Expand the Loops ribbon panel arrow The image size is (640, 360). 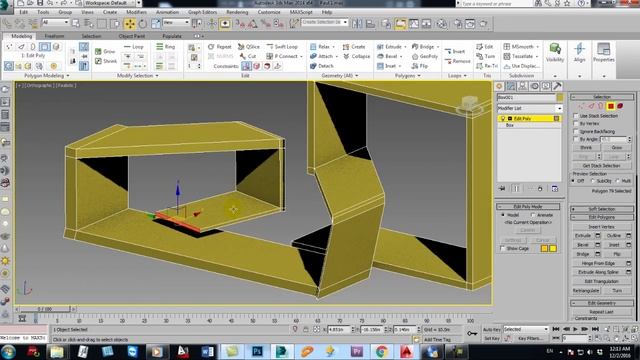tap(465, 76)
